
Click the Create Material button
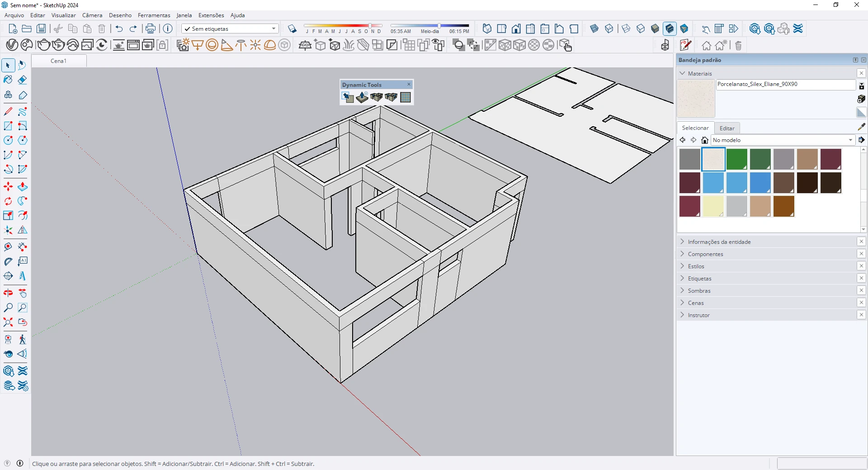pyautogui.click(x=861, y=99)
